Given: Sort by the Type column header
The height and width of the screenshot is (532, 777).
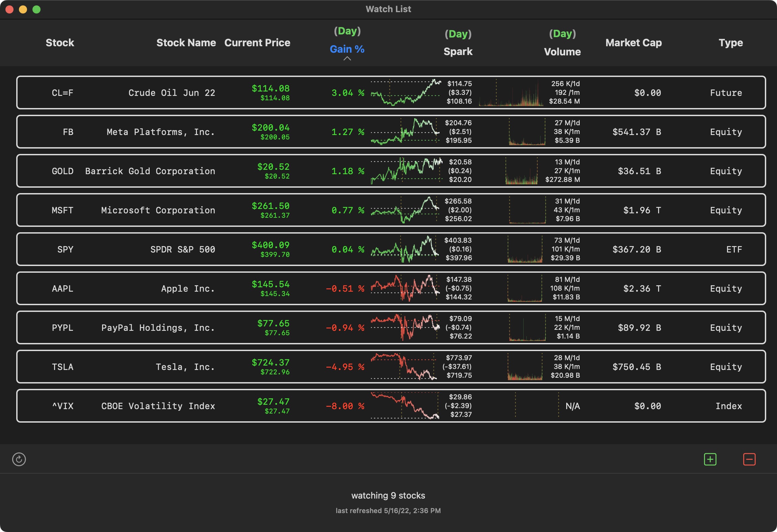Looking at the screenshot, I should (731, 43).
